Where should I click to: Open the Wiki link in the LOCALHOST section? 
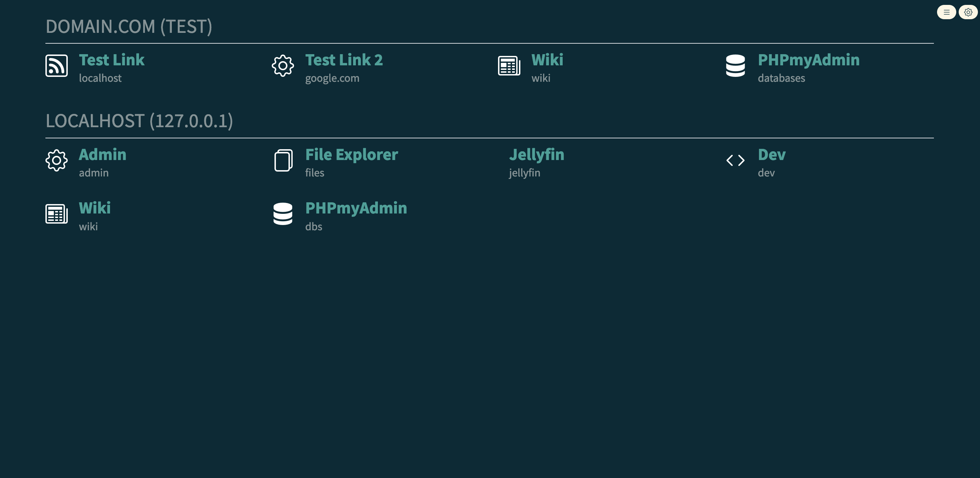(95, 208)
